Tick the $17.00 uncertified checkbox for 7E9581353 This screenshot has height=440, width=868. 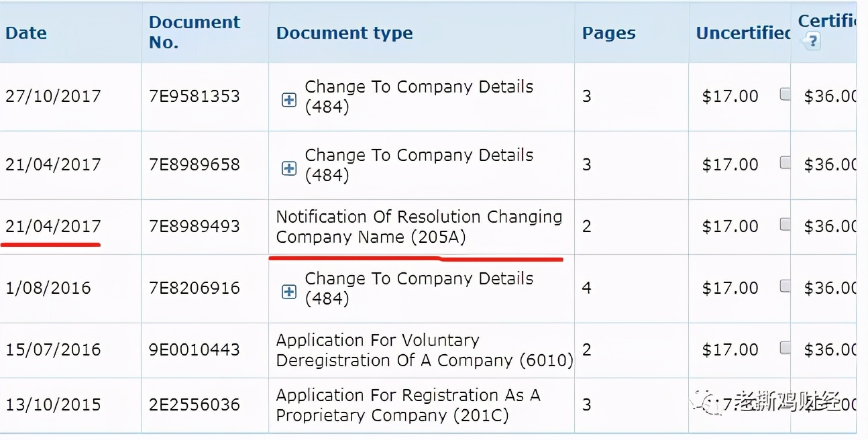(x=785, y=95)
